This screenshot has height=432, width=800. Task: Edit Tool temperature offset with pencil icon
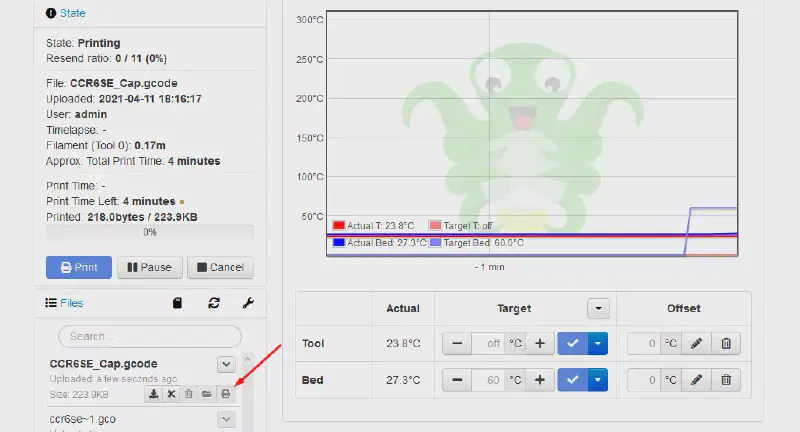click(x=697, y=344)
